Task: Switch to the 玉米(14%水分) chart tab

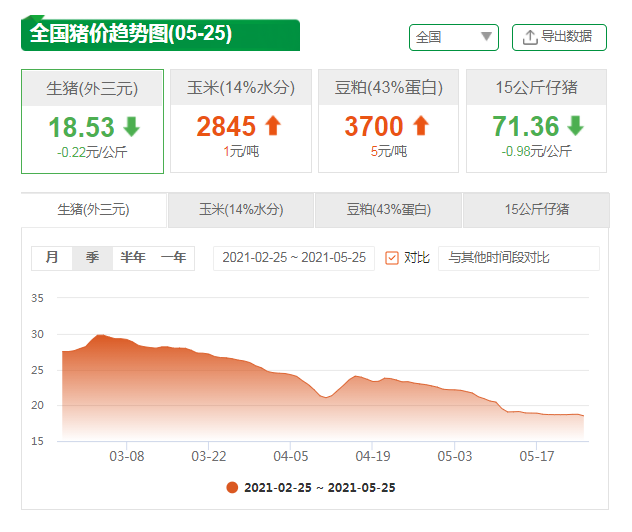Action: pyautogui.click(x=241, y=210)
